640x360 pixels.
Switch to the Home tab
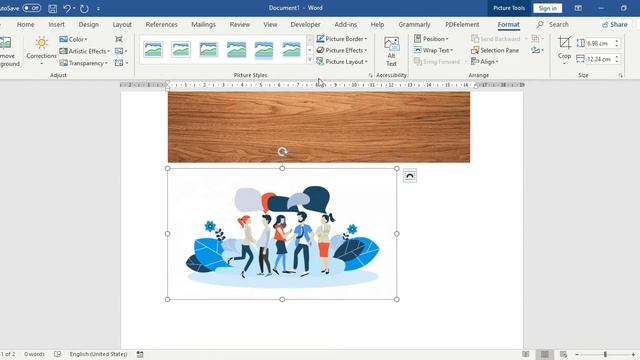pyautogui.click(x=25, y=24)
